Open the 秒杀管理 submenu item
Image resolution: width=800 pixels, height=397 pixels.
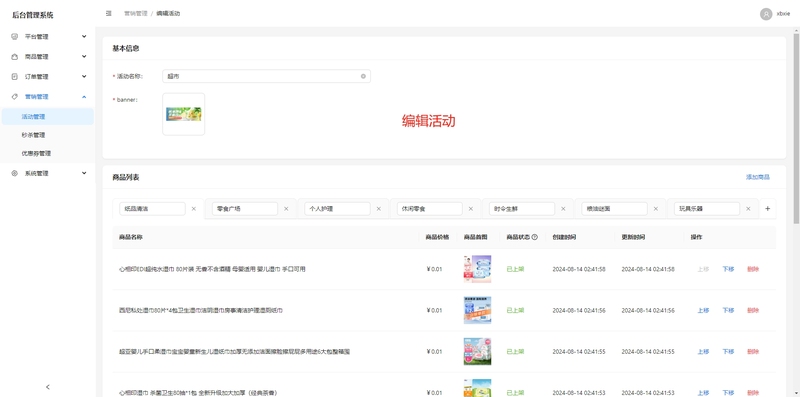click(x=47, y=135)
